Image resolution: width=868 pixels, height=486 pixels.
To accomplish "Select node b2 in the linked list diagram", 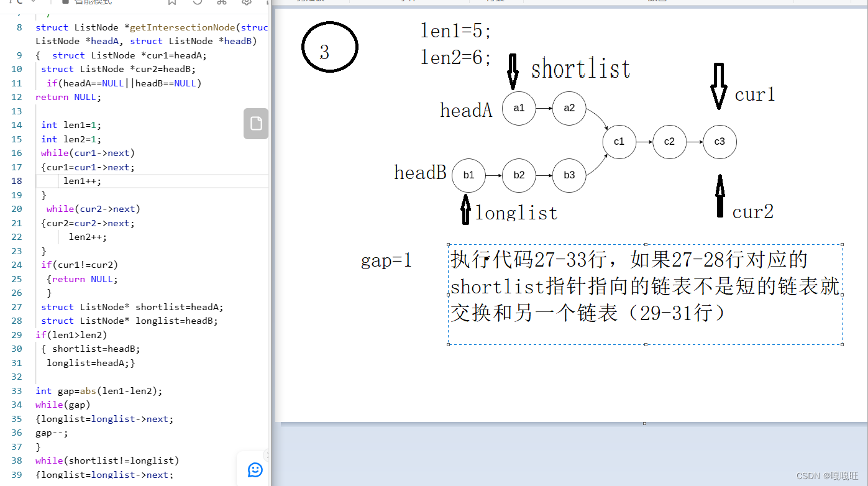I will tap(519, 175).
